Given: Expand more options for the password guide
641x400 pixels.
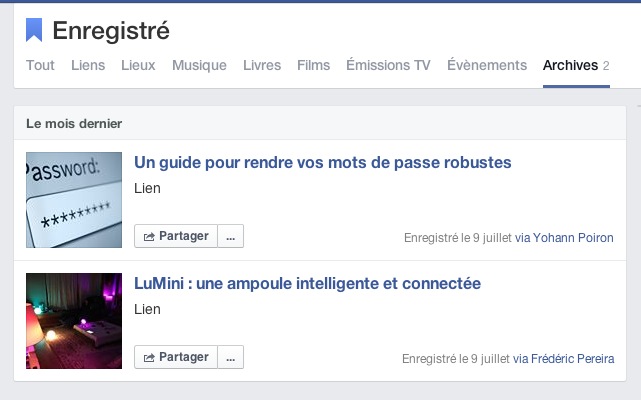Looking at the screenshot, I should (x=231, y=237).
